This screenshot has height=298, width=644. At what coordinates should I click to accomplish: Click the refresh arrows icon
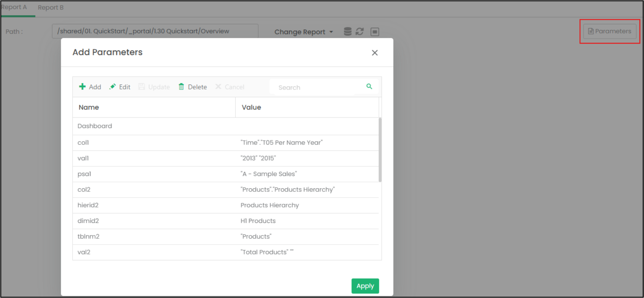pyautogui.click(x=360, y=31)
